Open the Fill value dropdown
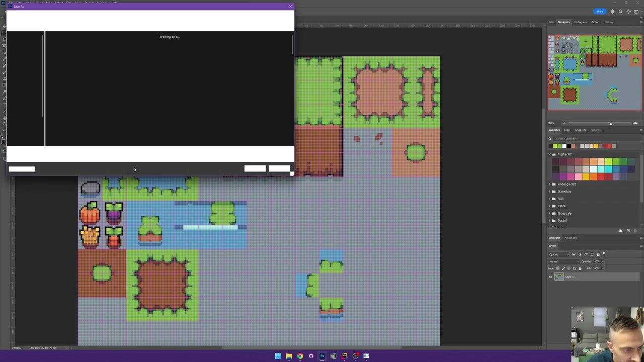The height and width of the screenshot is (362, 644). [603, 268]
